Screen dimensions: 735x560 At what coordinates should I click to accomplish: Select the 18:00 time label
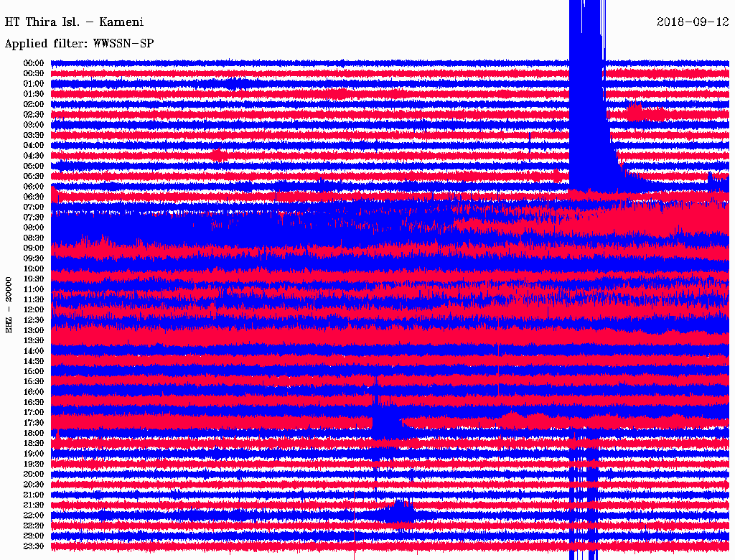(34, 434)
